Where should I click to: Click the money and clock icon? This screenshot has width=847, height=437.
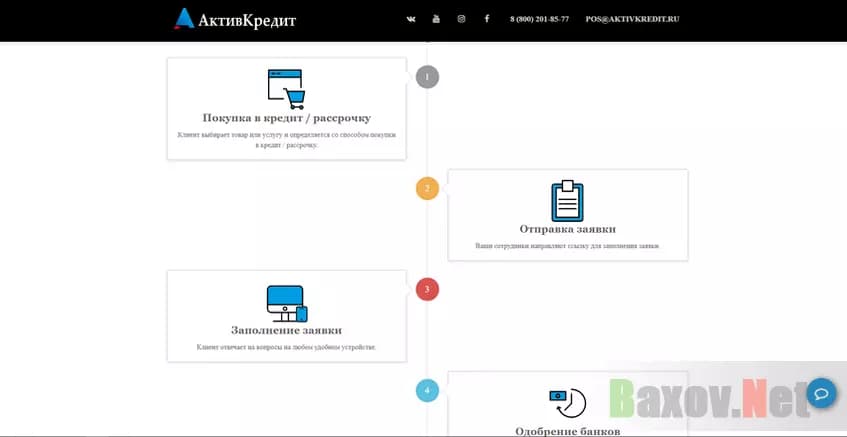point(567,403)
